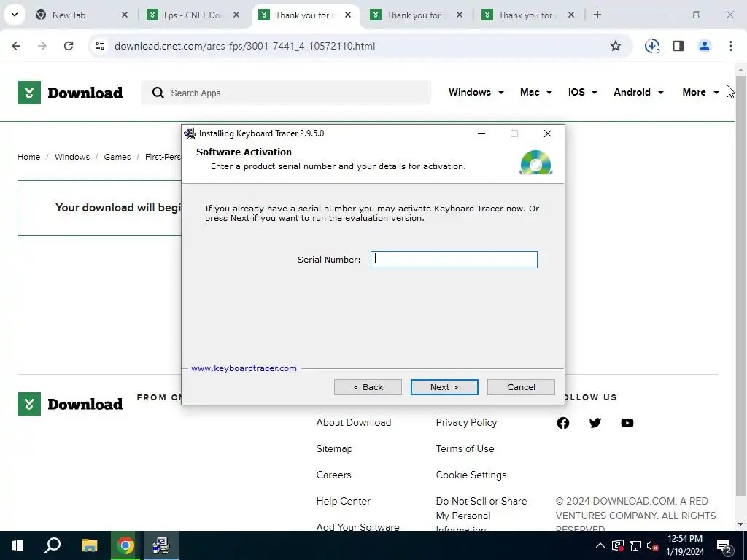This screenshot has height=560, width=747.
Task: Focus the Serial Number input field
Action: click(454, 260)
